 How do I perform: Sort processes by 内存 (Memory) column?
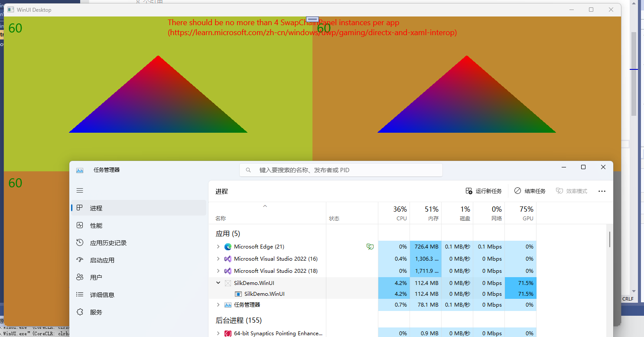click(x=426, y=213)
